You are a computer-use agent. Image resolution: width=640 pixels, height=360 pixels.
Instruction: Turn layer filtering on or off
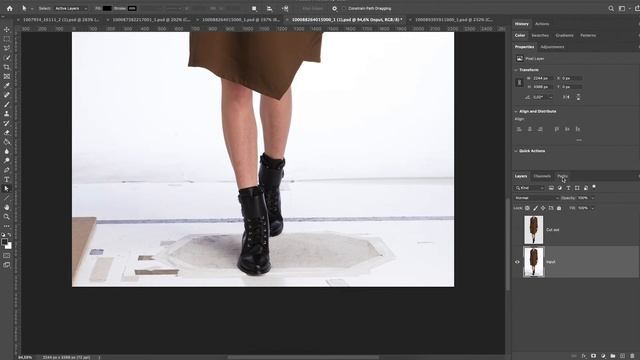tap(594, 187)
